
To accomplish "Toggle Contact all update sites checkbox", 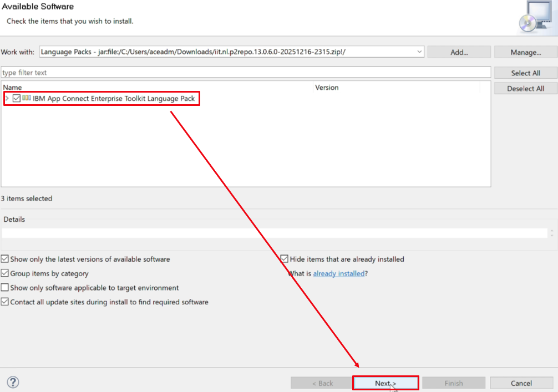I will tap(4, 302).
